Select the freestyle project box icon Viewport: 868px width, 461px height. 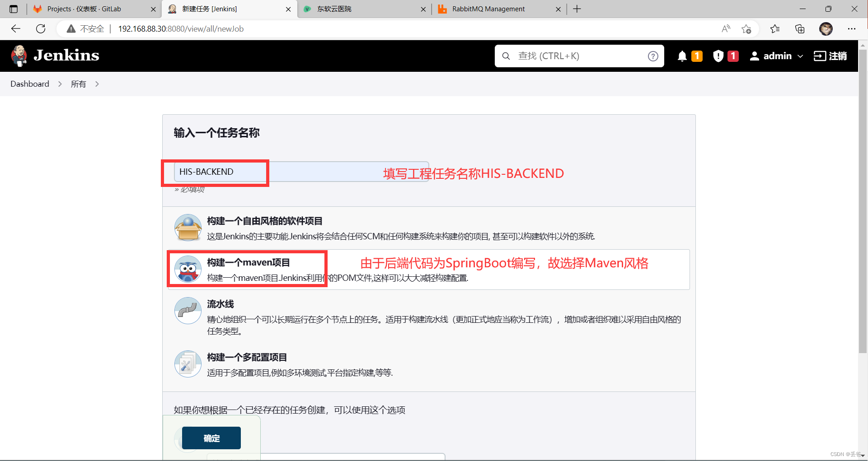point(188,228)
